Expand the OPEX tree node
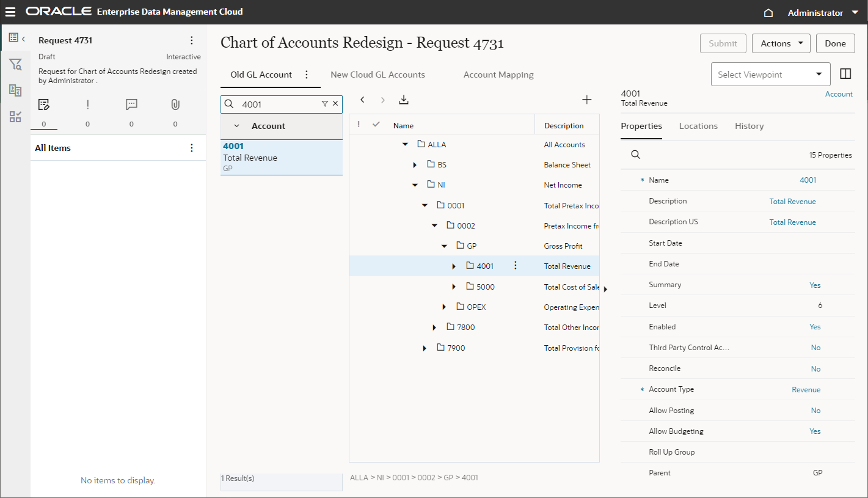This screenshot has width=868, height=498. pos(444,307)
